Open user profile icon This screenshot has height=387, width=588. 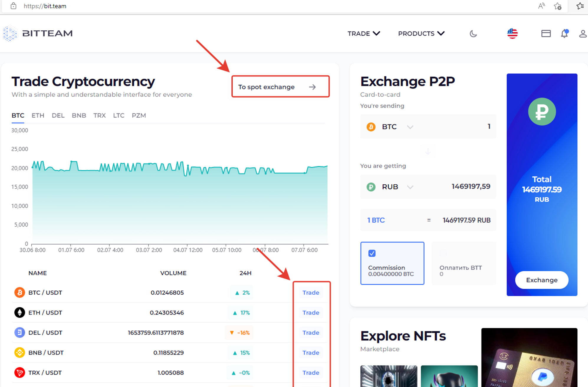(583, 34)
